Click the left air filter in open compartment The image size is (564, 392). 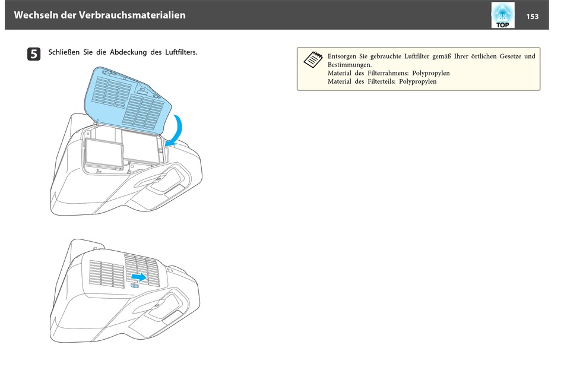104,152
